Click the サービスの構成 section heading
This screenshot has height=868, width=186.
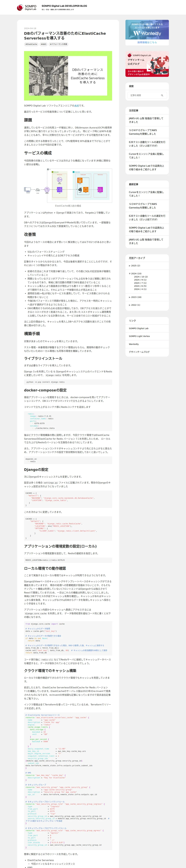(38, 153)
